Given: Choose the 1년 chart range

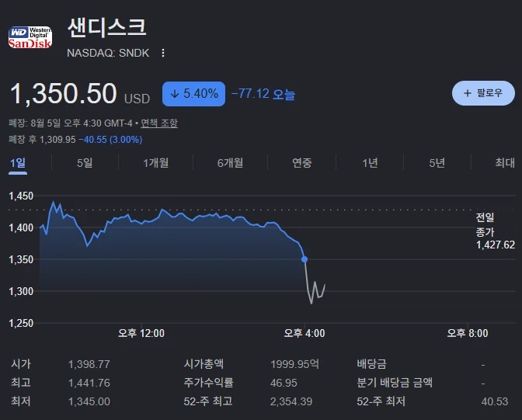Looking at the screenshot, I should coord(370,163).
